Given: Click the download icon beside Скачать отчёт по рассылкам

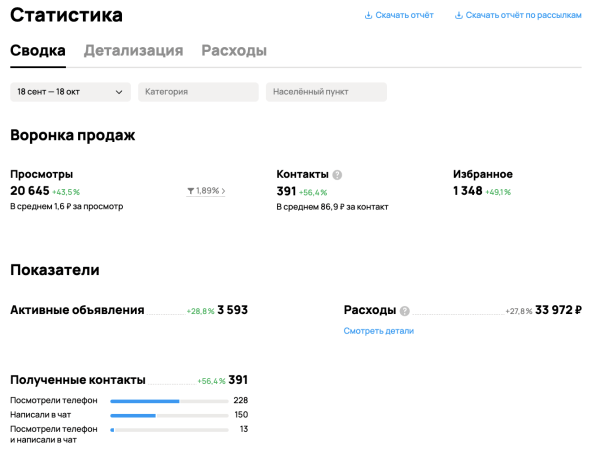Looking at the screenshot, I should (458, 15).
